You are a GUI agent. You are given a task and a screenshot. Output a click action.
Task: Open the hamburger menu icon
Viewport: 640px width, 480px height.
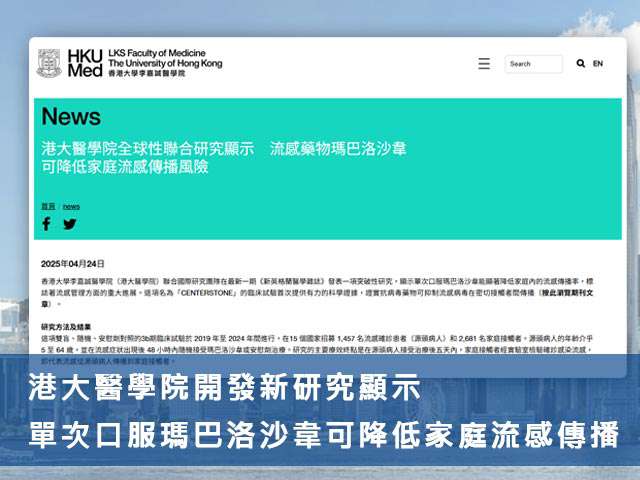pos(484,64)
